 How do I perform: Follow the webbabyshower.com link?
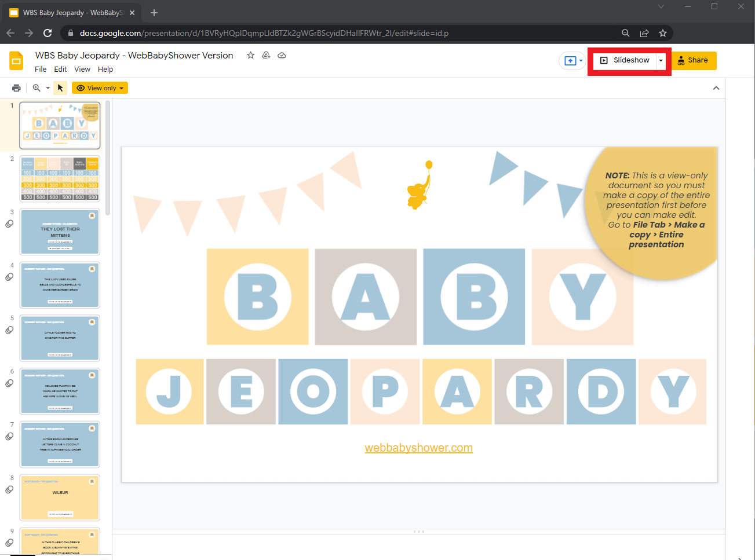click(418, 448)
